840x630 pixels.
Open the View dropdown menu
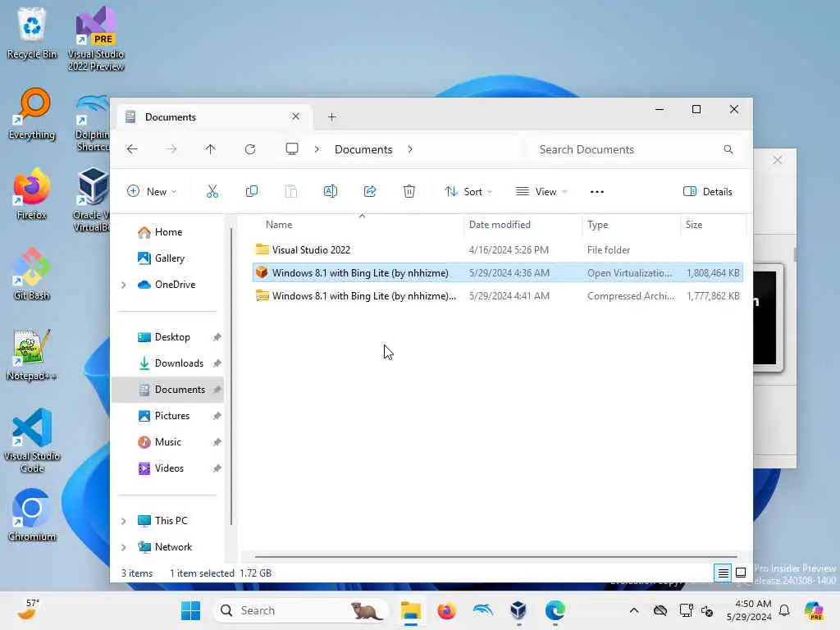pos(541,192)
